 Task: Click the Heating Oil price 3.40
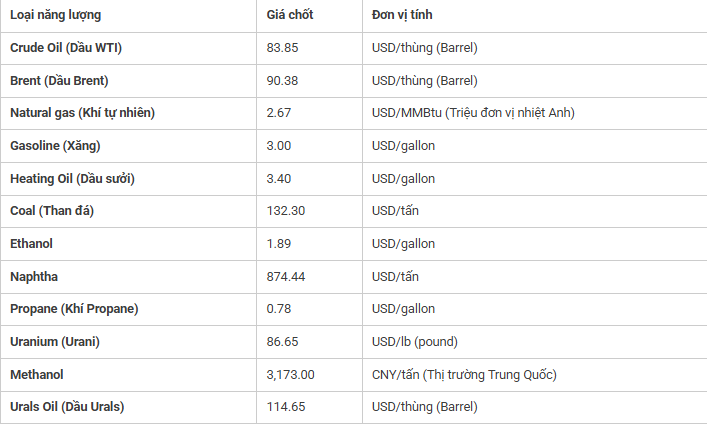(x=279, y=179)
